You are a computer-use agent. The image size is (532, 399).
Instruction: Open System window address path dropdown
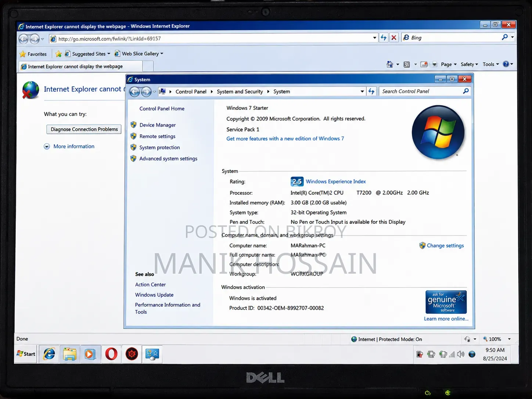pyautogui.click(x=362, y=91)
